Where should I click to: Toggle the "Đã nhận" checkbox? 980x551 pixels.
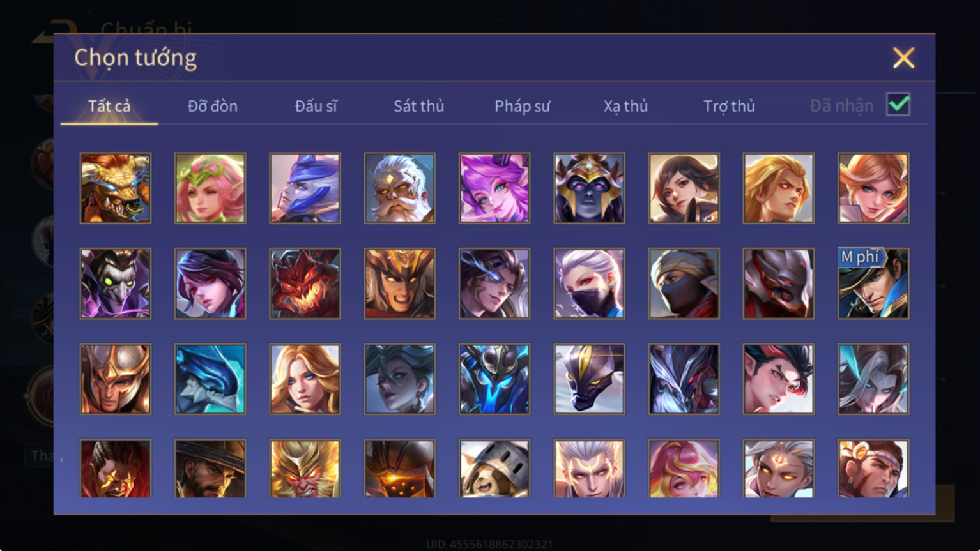point(898,104)
